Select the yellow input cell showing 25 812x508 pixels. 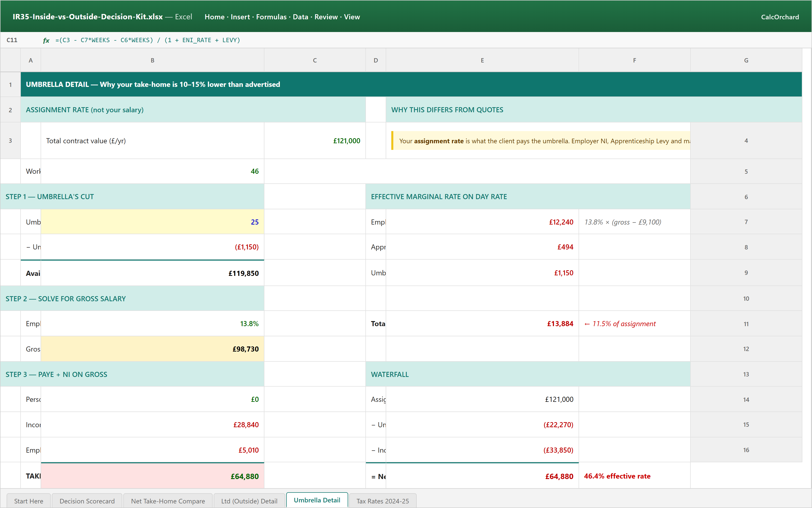click(x=152, y=222)
